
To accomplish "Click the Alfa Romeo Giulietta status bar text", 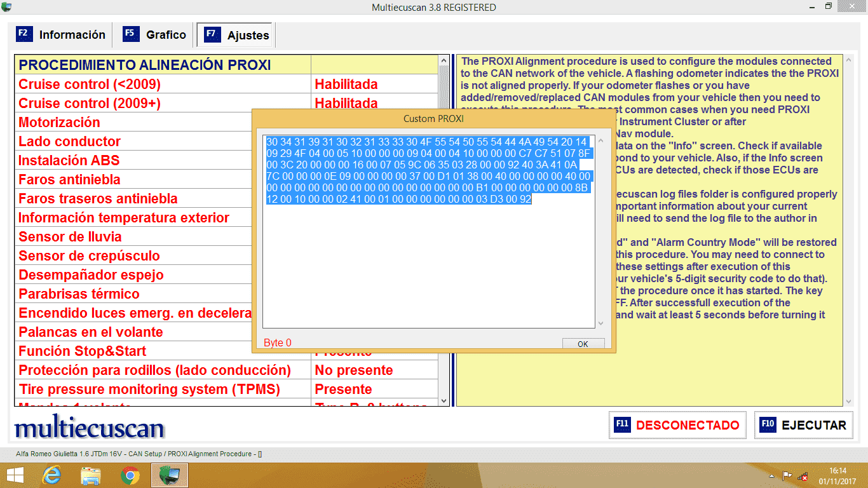I will (139, 454).
